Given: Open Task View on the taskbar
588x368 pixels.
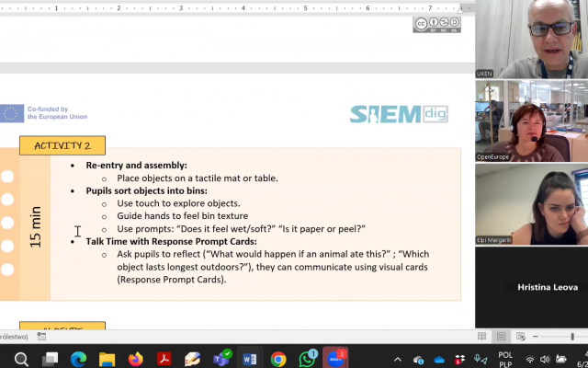Looking at the screenshot, I should [x=50, y=359].
